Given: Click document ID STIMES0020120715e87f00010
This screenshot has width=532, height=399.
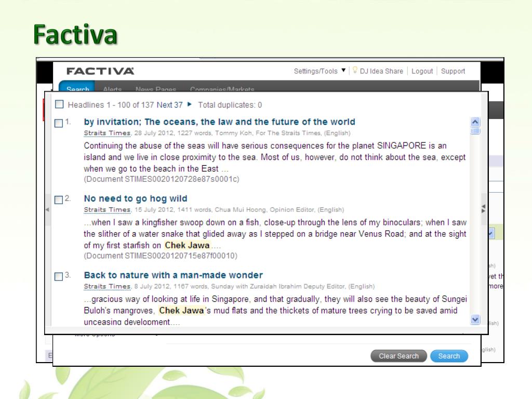Looking at the screenshot, I should 181,256.
